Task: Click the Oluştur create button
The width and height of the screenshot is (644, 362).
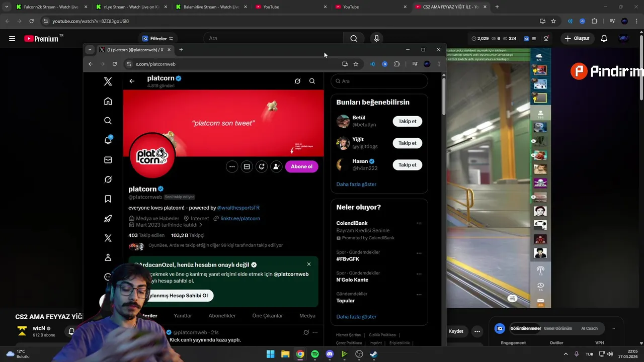Action: [577, 38]
